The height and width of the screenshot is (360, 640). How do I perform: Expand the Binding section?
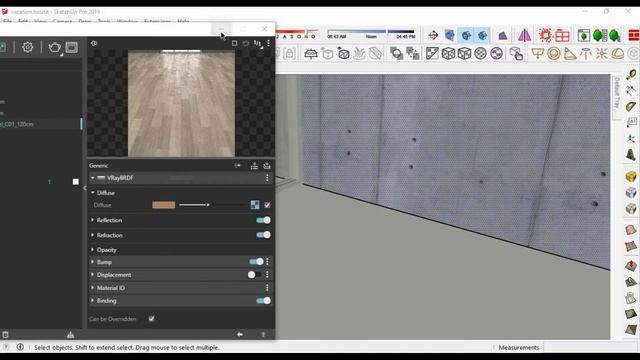pyautogui.click(x=93, y=300)
